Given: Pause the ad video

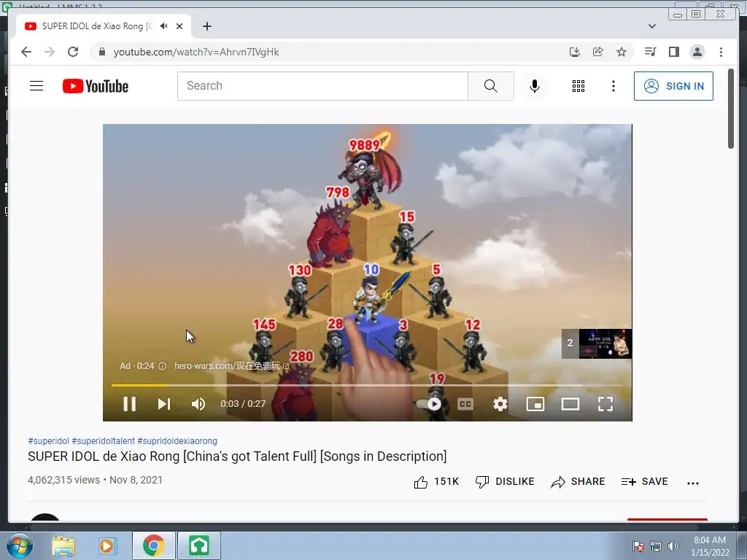Looking at the screenshot, I should [130, 404].
